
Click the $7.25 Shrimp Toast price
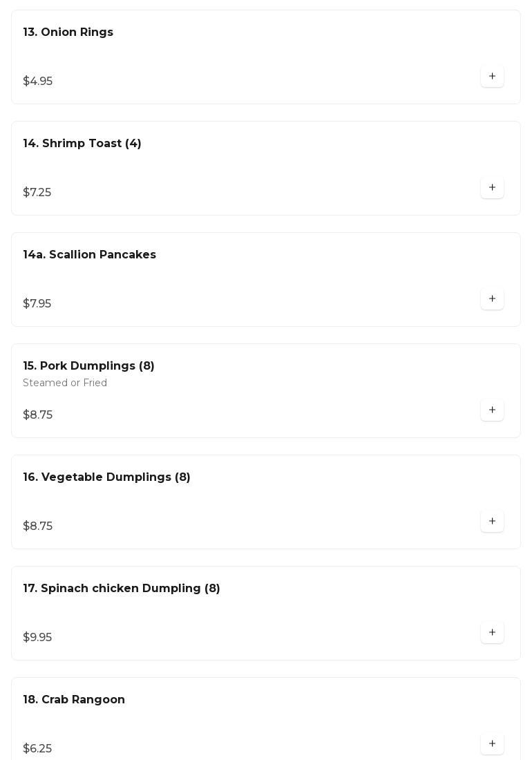coord(37,193)
